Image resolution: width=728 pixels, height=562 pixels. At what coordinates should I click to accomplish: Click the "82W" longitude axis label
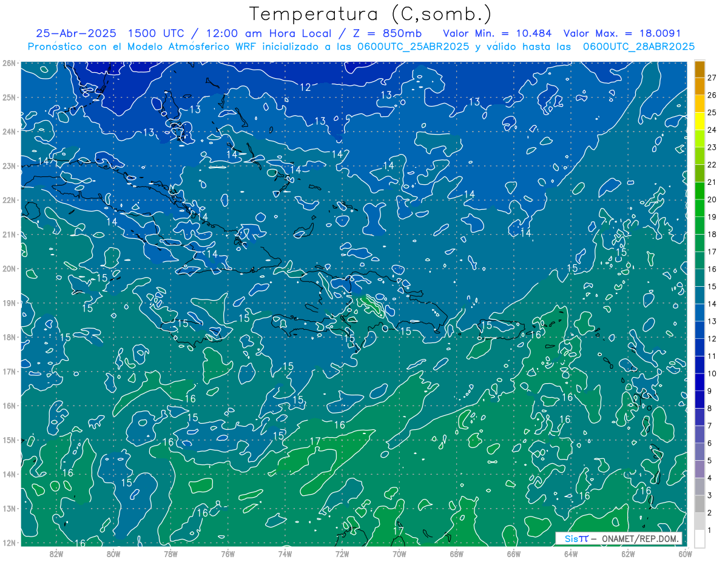pos(56,554)
